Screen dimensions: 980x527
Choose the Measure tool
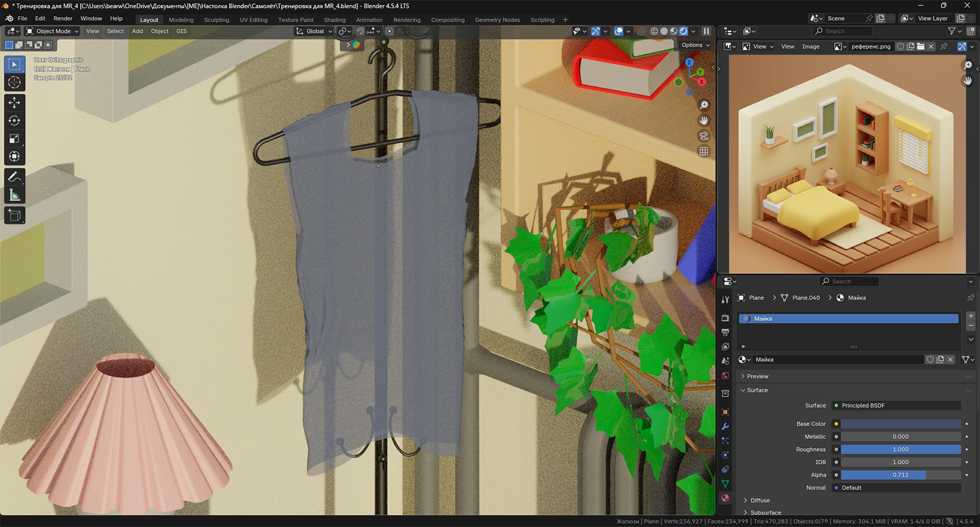coord(14,195)
